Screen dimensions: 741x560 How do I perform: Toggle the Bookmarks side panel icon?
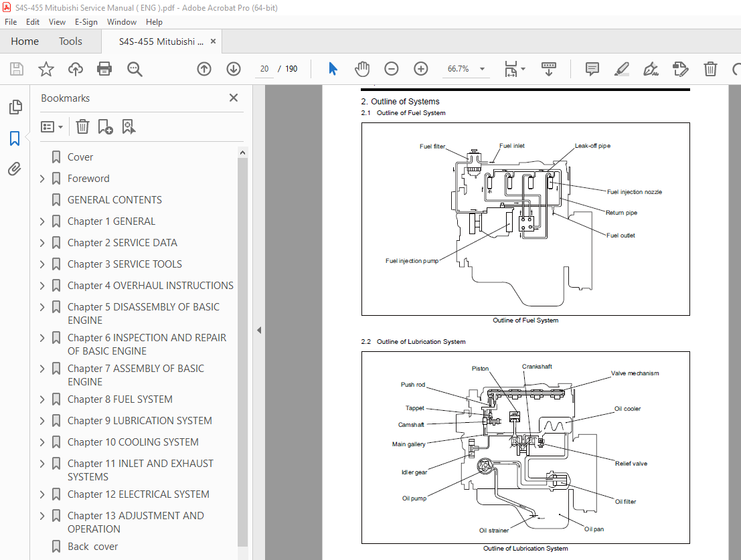(15, 138)
